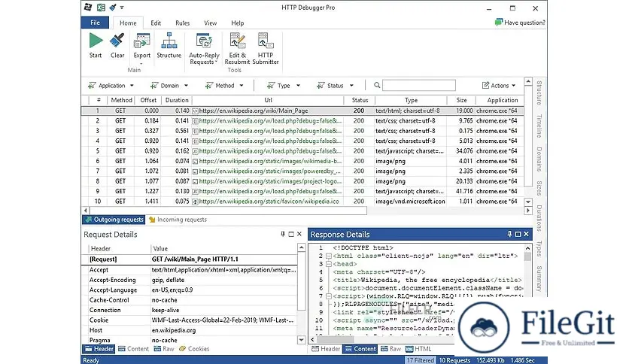Viewport: 629px width, 364px height.
Task: Select the Cookie header row
Action: (x=190, y=320)
